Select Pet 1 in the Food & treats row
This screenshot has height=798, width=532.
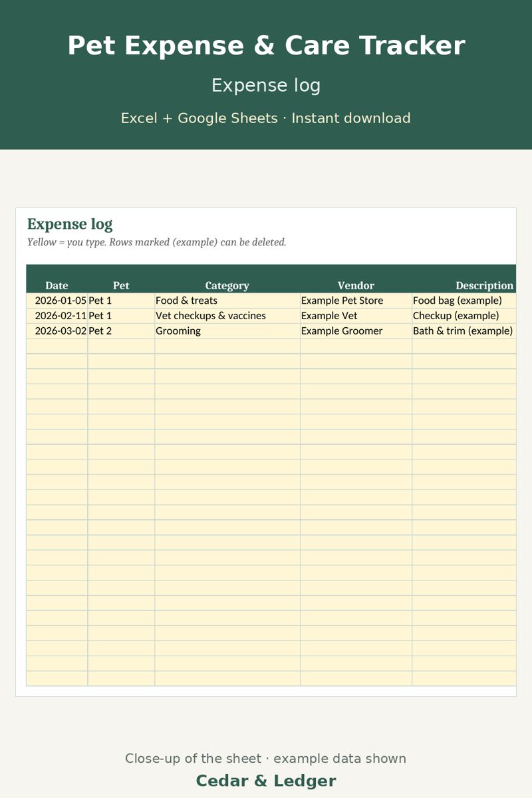pos(121,301)
